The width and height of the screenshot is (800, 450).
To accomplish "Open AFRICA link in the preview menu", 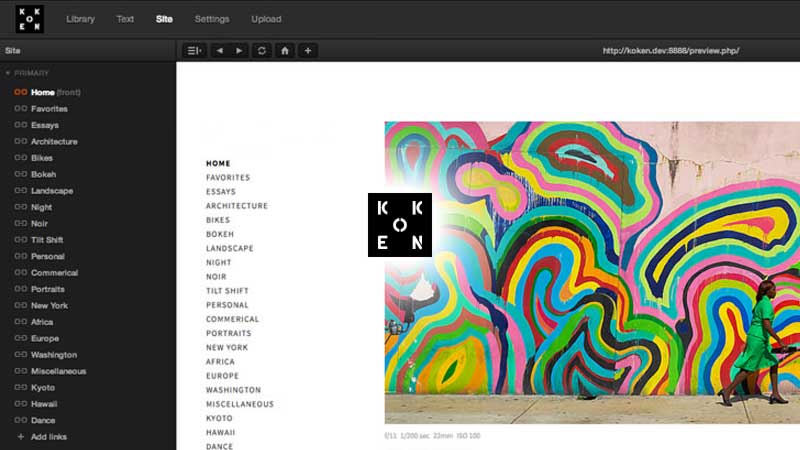I will 220,362.
